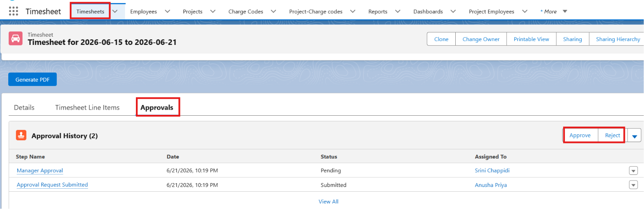
Task: Click the Change Owner button
Action: tap(481, 39)
